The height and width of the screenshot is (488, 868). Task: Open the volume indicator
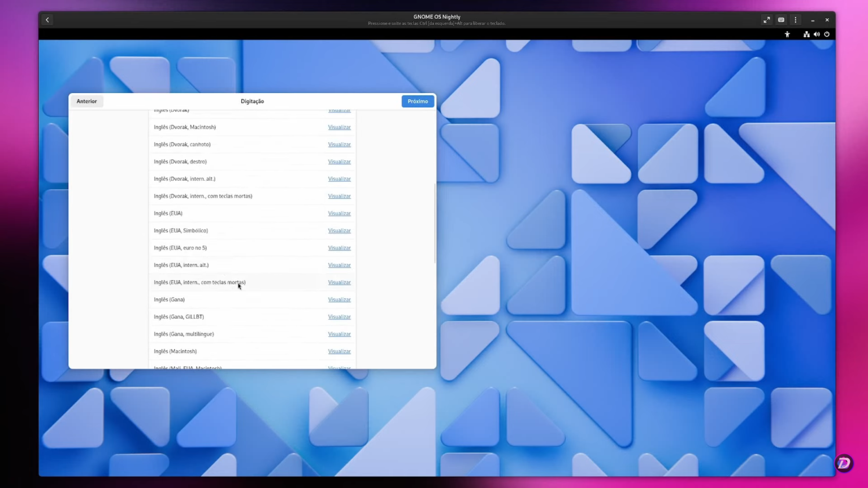(x=817, y=34)
